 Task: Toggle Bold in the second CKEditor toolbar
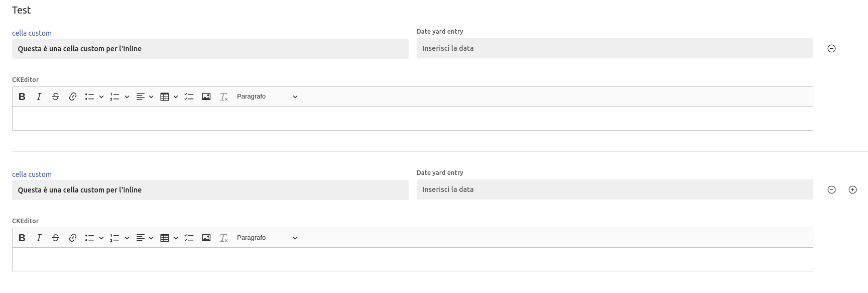point(22,238)
